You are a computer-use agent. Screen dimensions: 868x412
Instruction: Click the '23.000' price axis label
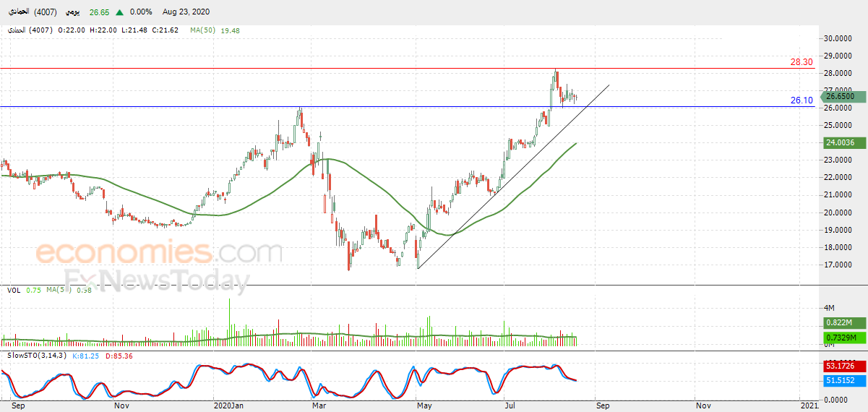pyautogui.click(x=837, y=160)
